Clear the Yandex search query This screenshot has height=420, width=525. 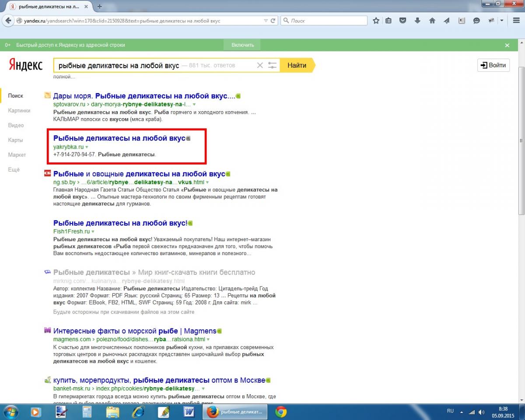pos(259,65)
